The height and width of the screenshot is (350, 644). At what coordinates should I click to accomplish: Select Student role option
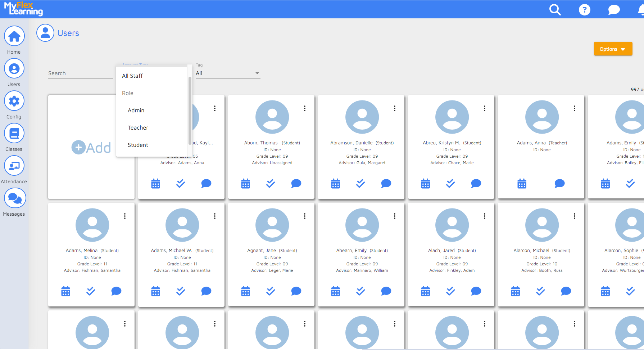[138, 145]
